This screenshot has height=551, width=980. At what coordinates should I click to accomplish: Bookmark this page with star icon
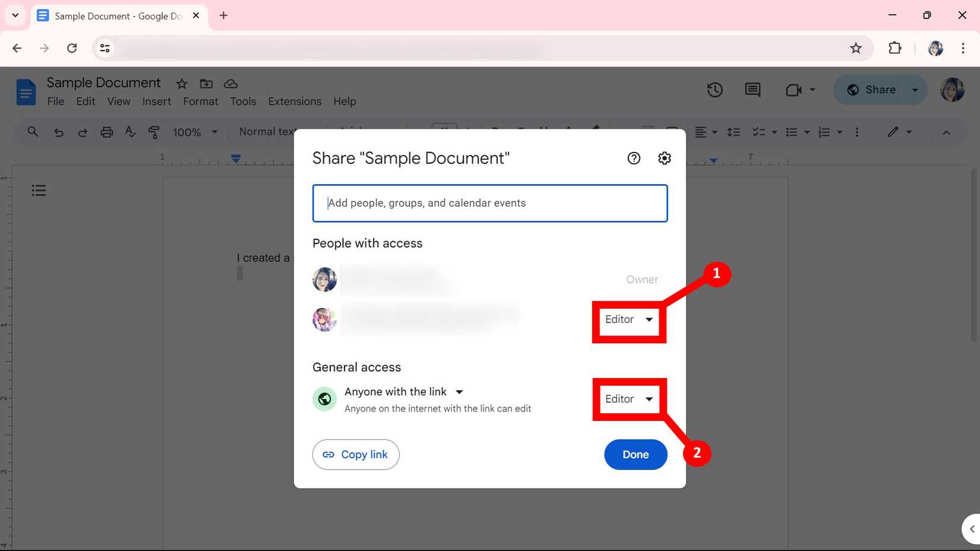coord(855,48)
